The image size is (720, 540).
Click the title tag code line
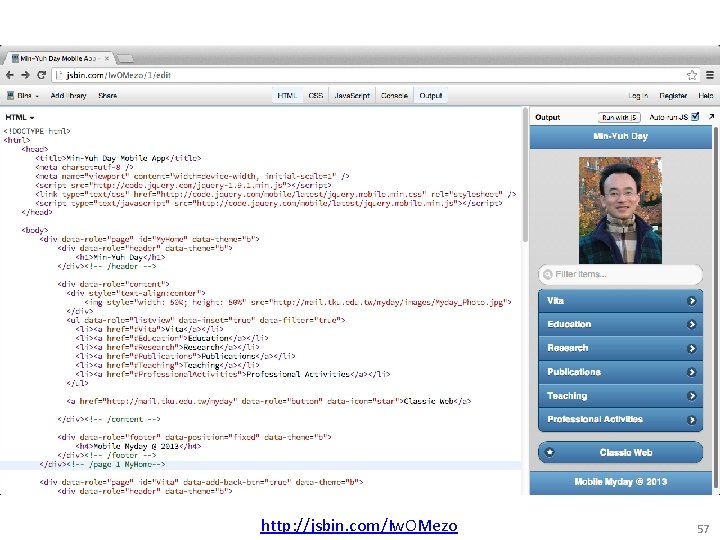coord(118,158)
